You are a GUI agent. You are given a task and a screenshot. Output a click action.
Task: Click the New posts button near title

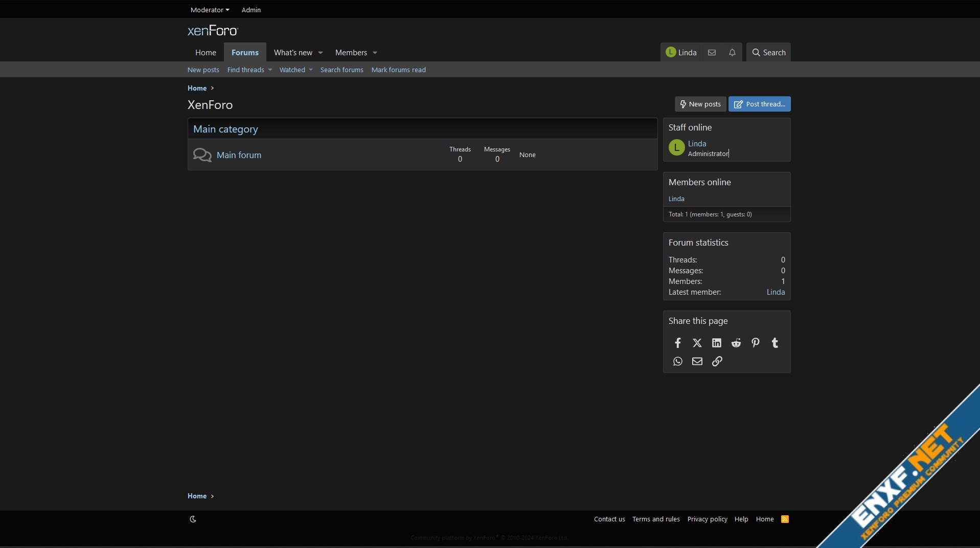pos(700,104)
